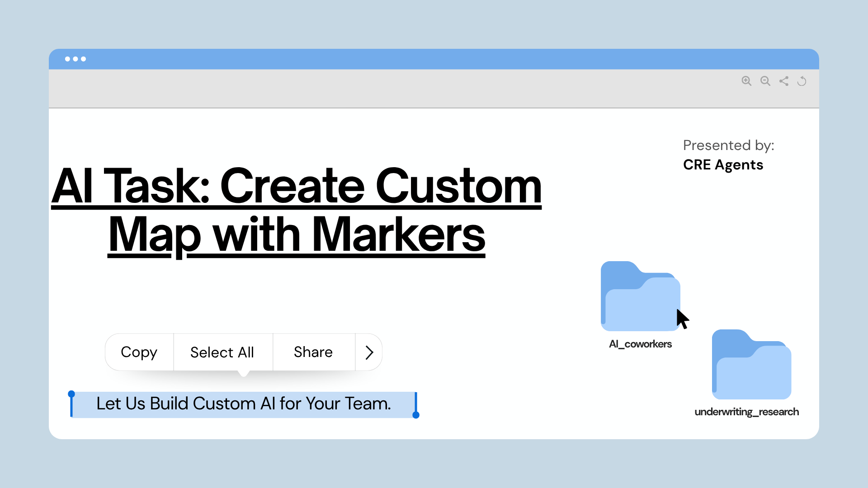Click the zoom out magnifier icon

pyautogui.click(x=765, y=81)
